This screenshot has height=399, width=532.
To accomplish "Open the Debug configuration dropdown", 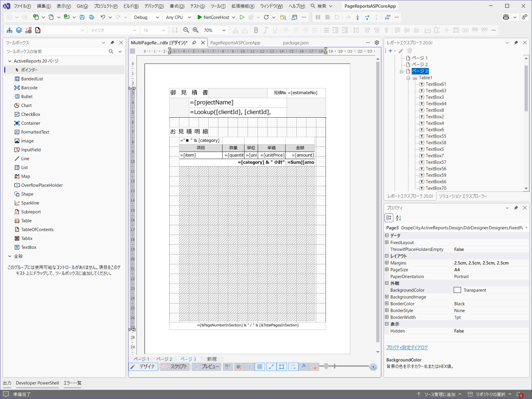I will 146,17.
